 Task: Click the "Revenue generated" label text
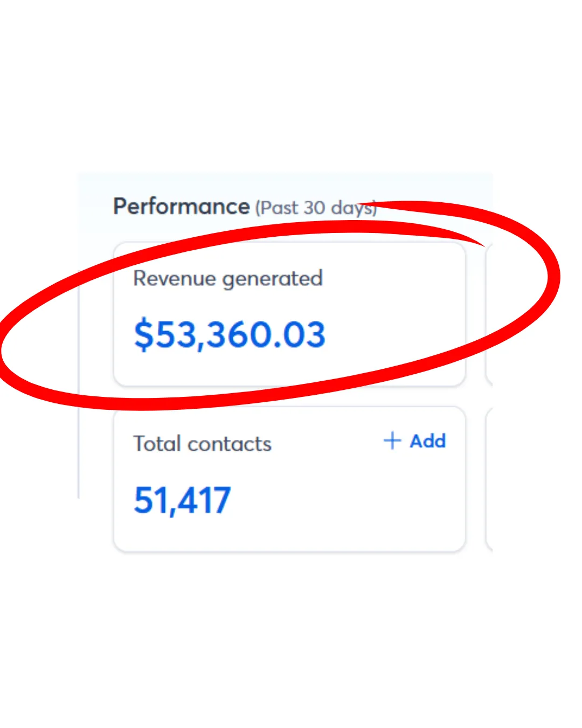pyautogui.click(x=227, y=279)
